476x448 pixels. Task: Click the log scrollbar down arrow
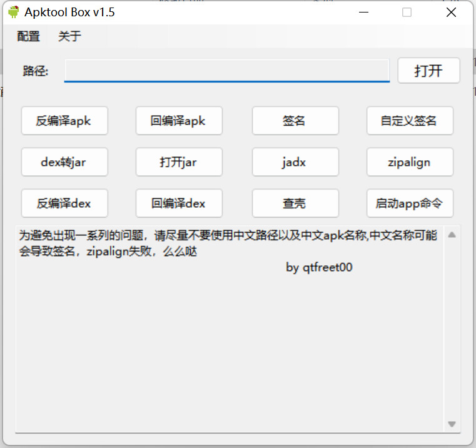click(x=452, y=424)
